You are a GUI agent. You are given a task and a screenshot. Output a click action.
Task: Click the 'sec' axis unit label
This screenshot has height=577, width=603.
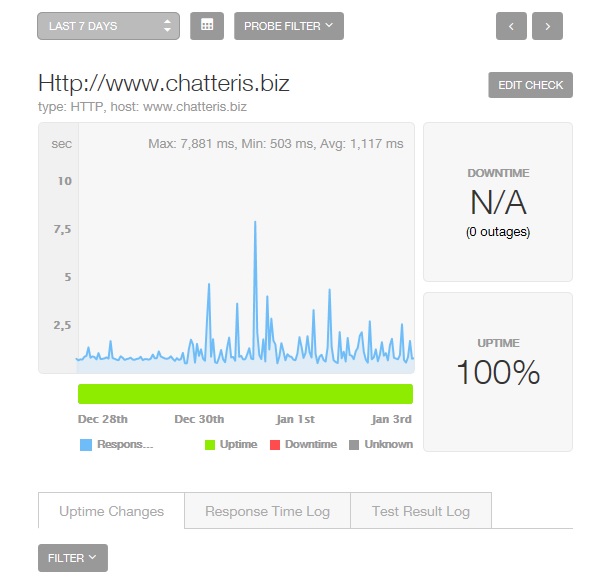[x=62, y=143]
